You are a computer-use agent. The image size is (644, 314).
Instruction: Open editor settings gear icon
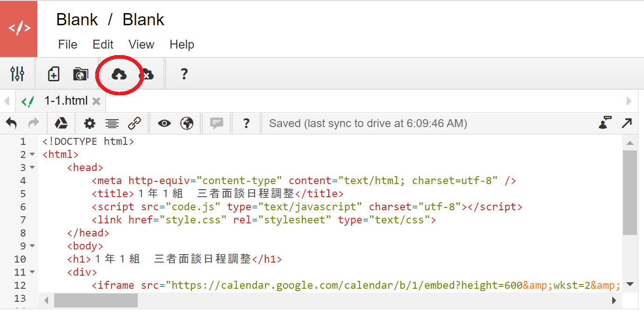pyautogui.click(x=89, y=123)
